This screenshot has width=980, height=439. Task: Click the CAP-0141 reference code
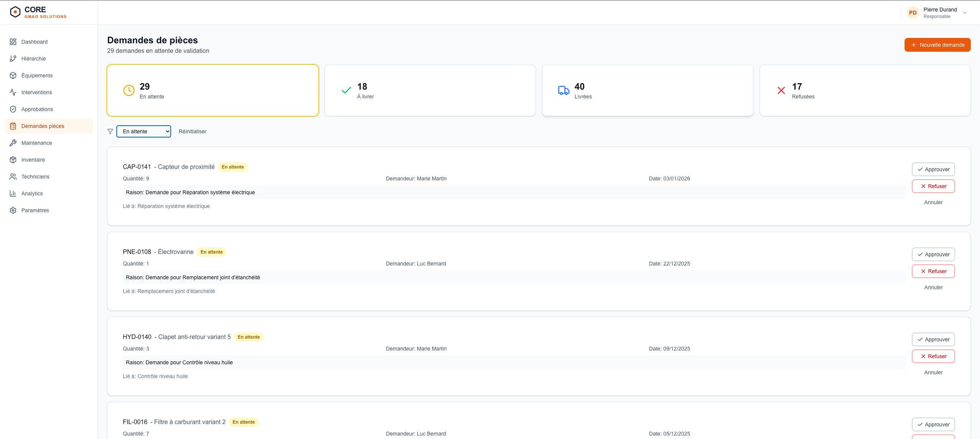(x=137, y=167)
